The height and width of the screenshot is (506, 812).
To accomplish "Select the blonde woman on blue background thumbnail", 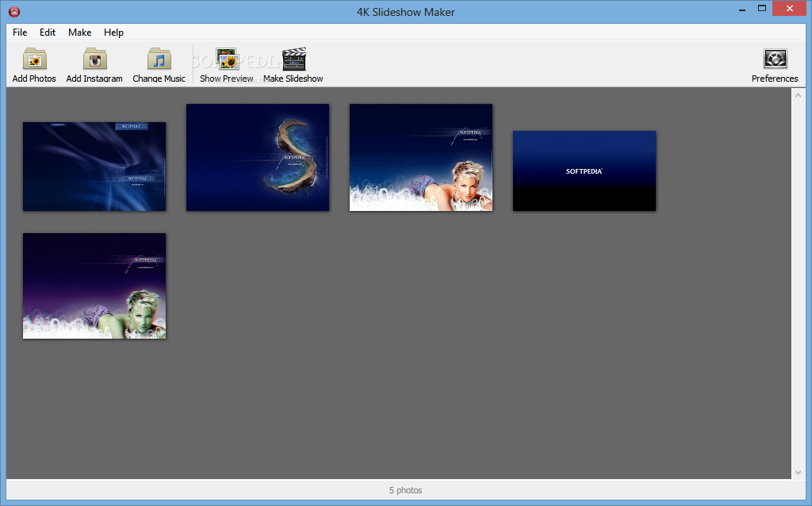I will point(421,158).
